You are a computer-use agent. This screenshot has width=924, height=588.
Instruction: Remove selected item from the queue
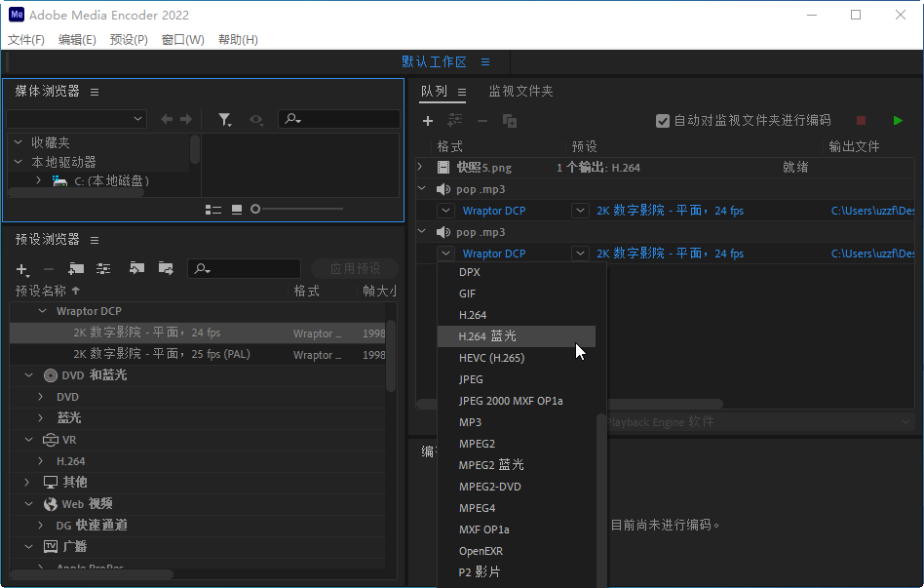[481, 120]
